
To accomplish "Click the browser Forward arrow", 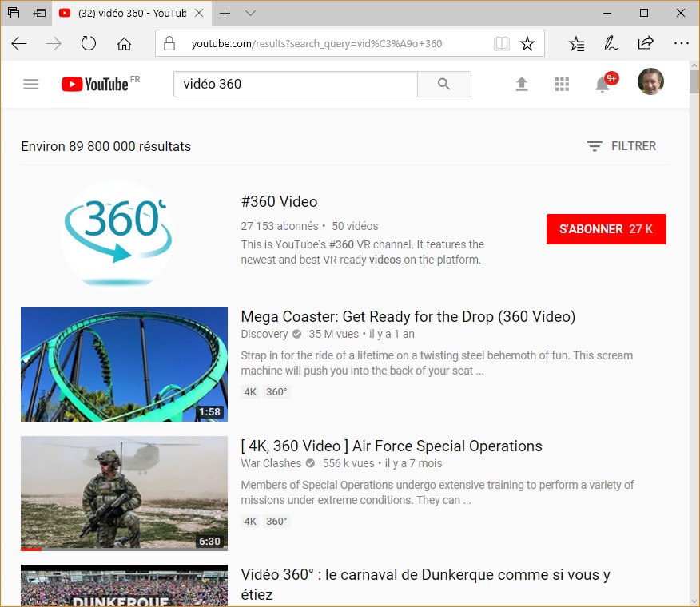I will [54, 44].
